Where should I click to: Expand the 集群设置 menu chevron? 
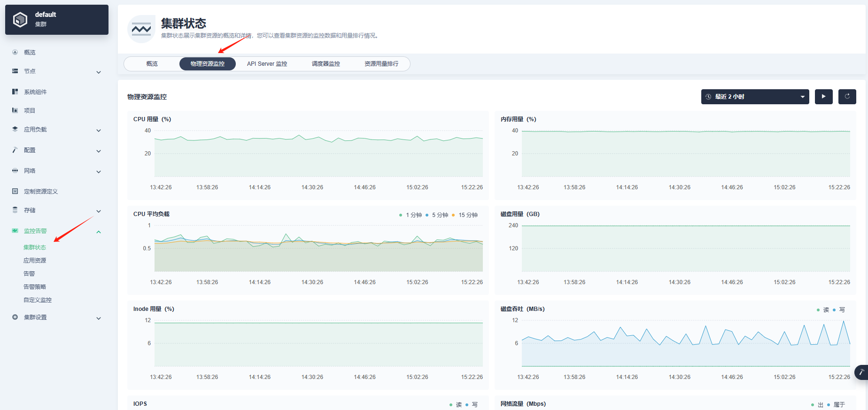[x=99, y=318]
